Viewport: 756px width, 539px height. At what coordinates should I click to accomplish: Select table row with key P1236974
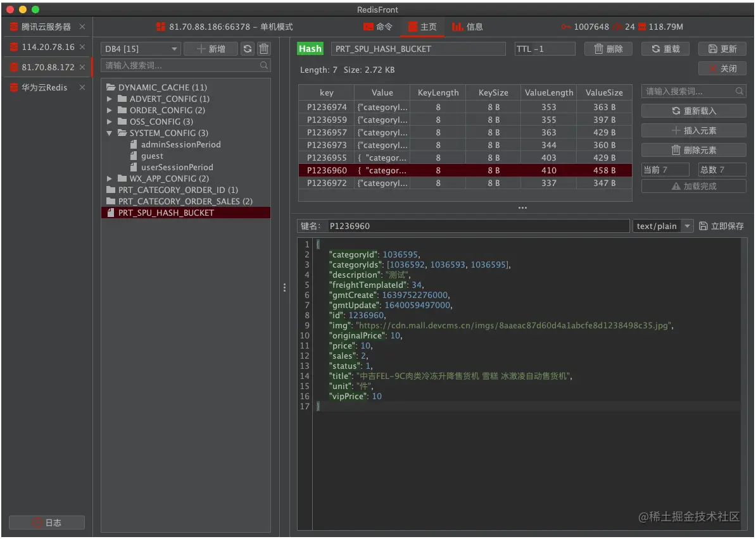click(465, 107)
